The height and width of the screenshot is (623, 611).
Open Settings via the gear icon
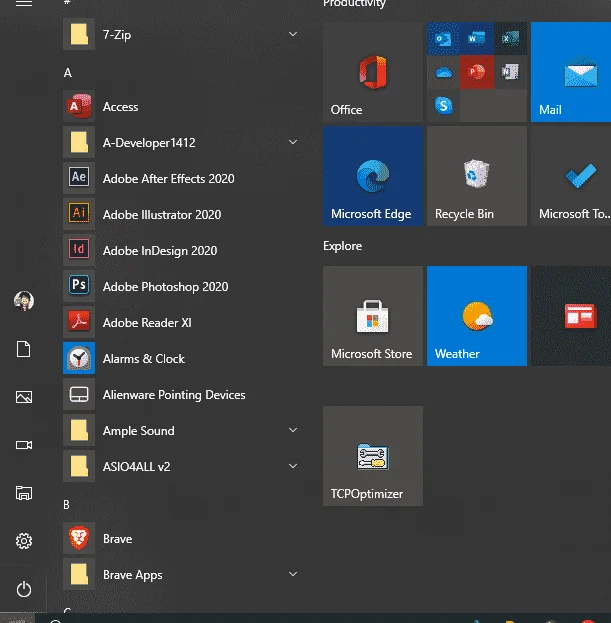pos(24,541)
